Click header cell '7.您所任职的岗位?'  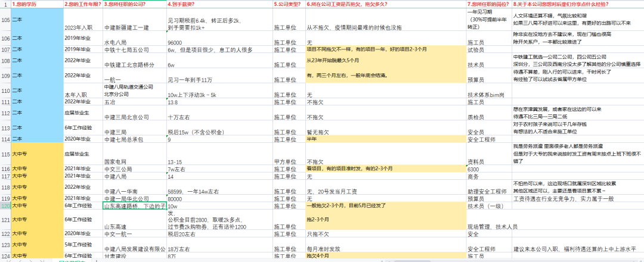pyautogui.click(x=489, y=4)
